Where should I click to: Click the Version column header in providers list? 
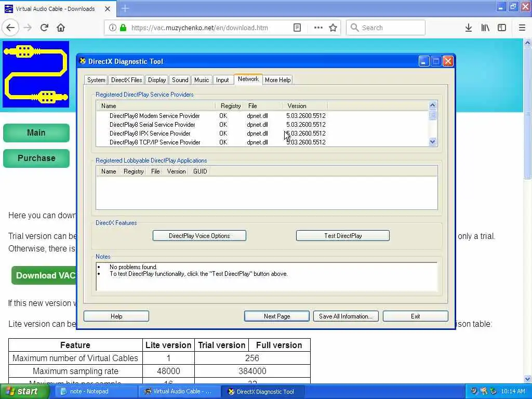point(304,106)
